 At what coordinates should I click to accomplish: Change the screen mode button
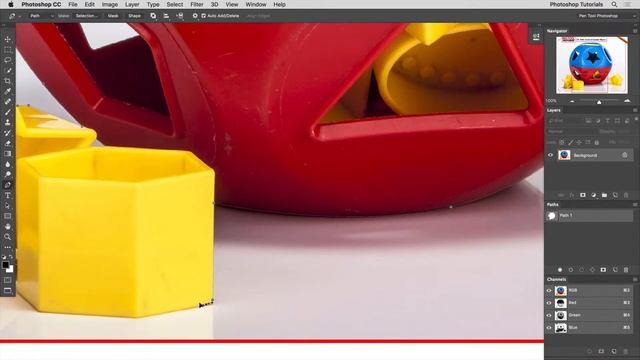click(7, 291)
